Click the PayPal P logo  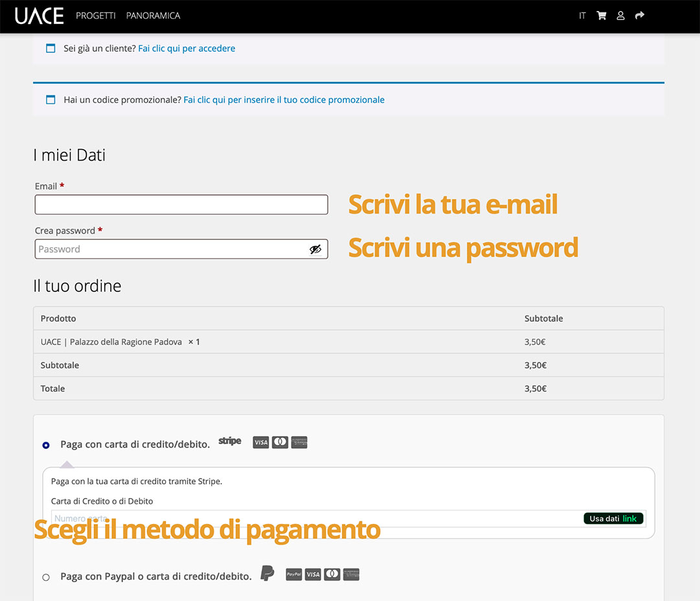tap(267, 574)
